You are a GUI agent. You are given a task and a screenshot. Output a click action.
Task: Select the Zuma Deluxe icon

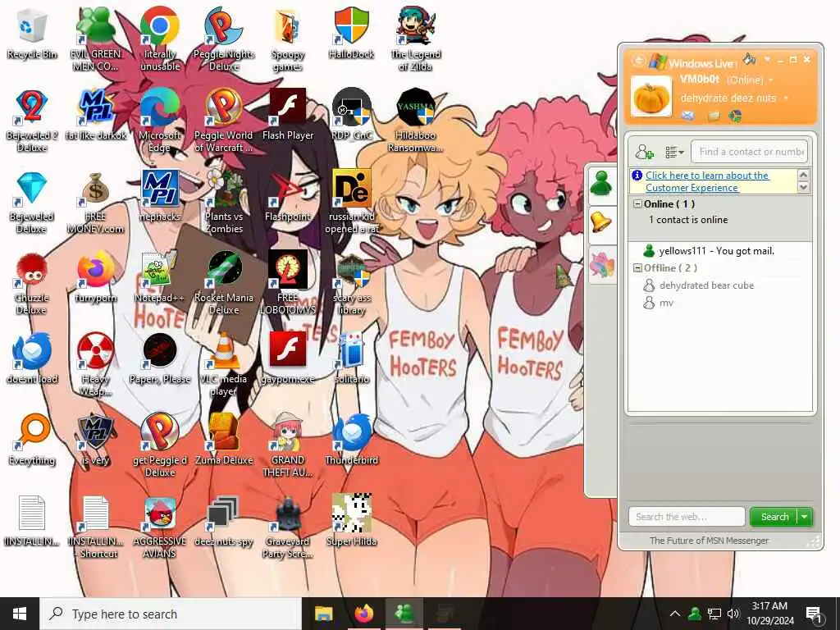[223, 440]
